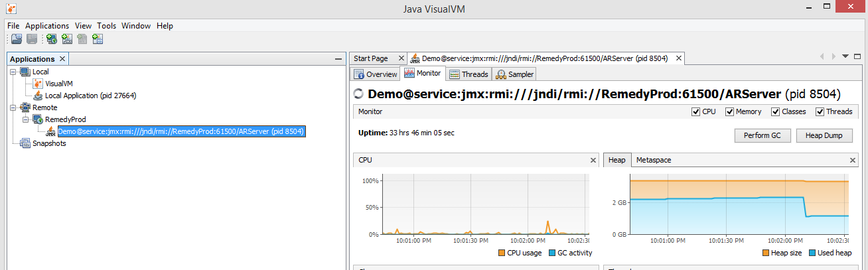Select the Demo@service ARServer (pid 8504) tree item
The width and height of the screenshot is (868, 270).
[181, 131]
